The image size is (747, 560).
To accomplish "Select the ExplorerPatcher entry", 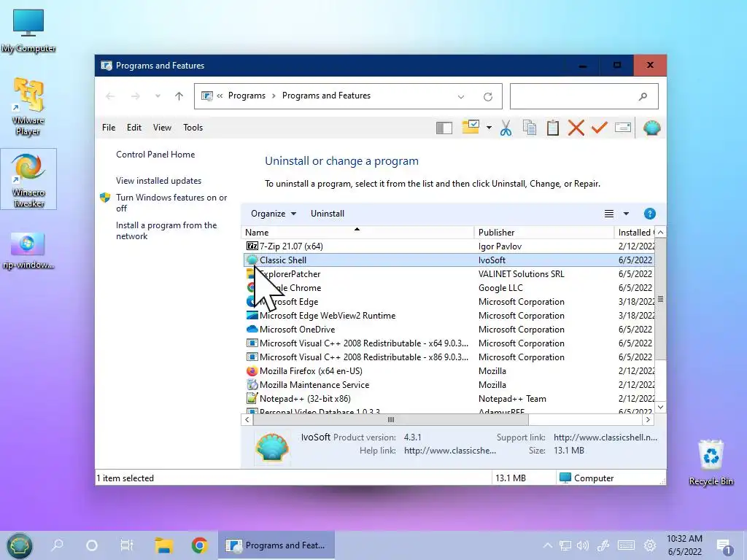I will [448, 274].
